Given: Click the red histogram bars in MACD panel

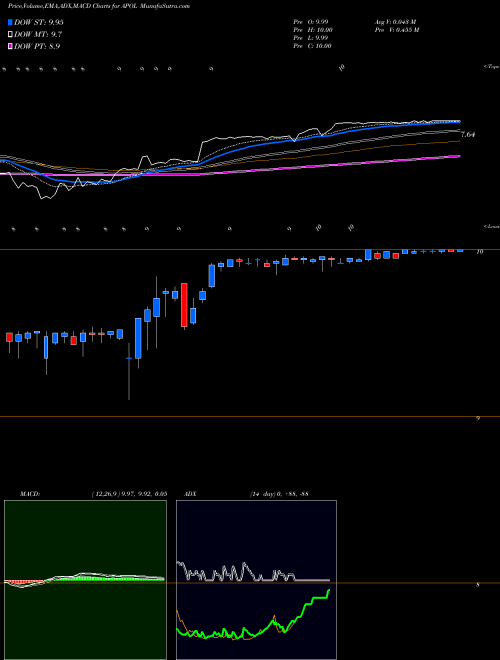Looking at the screenshot, I should [25, 582].
